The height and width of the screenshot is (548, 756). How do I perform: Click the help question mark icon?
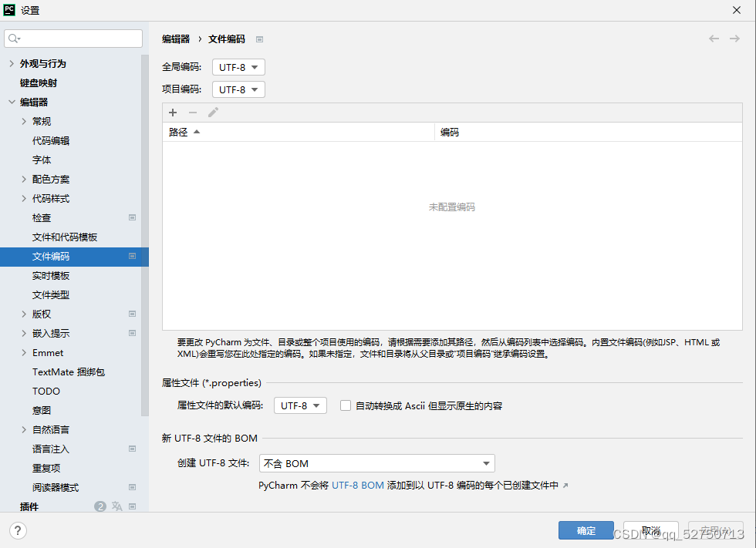[x=17, y=530]
